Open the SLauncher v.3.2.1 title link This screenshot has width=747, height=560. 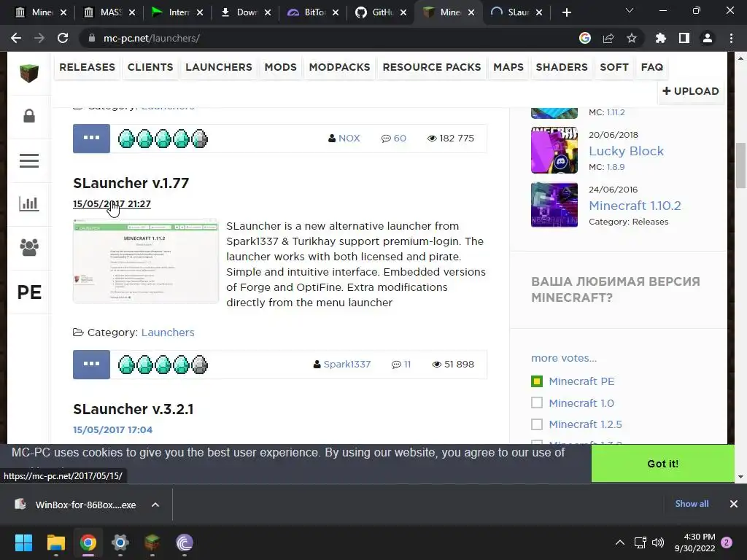pyautogui.click(x=133, y=409)
